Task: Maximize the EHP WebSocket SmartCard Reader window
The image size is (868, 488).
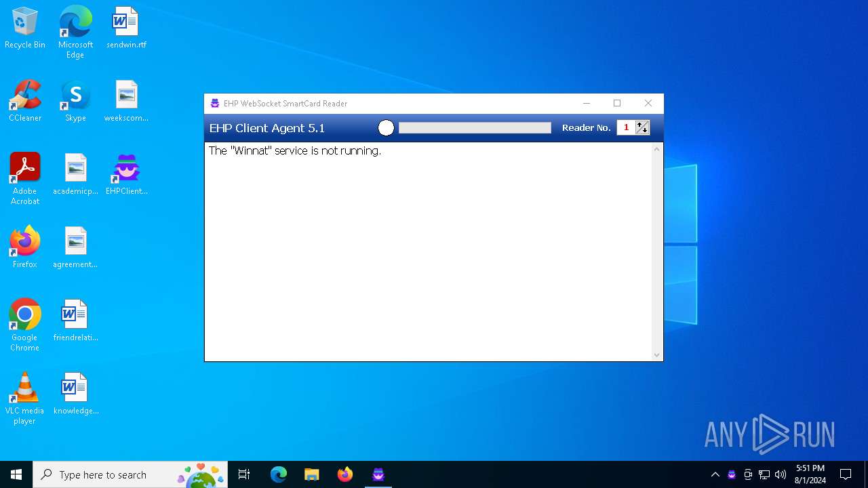Action: (x=617, y=104)
